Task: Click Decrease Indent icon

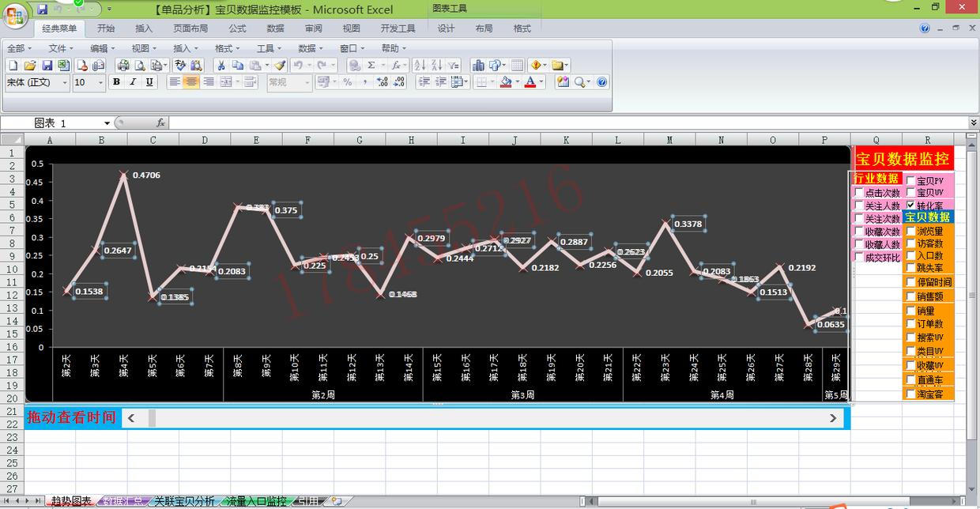Action: pyautogui.click(x=424, y=82)
